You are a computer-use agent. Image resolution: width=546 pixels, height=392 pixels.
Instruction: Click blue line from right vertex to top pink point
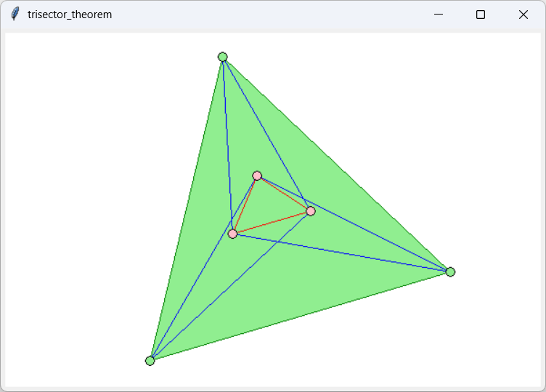click(x=354, y=224)
